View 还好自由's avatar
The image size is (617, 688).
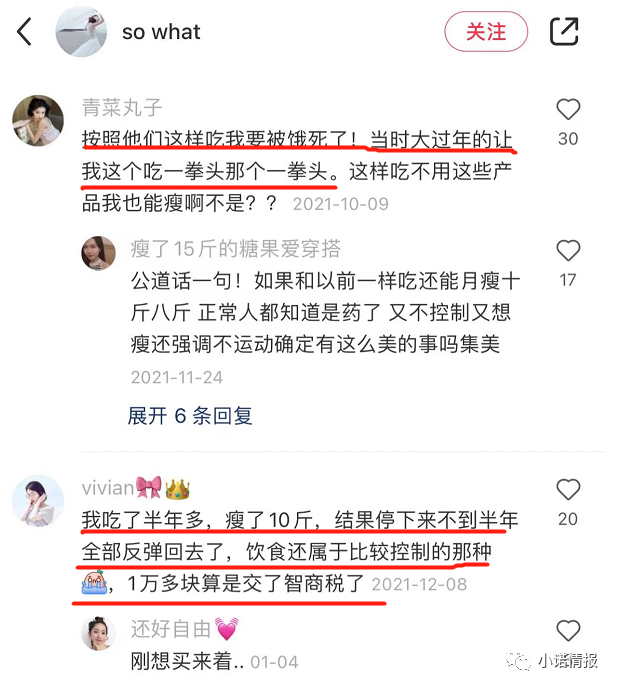click(x=99, y=633)
